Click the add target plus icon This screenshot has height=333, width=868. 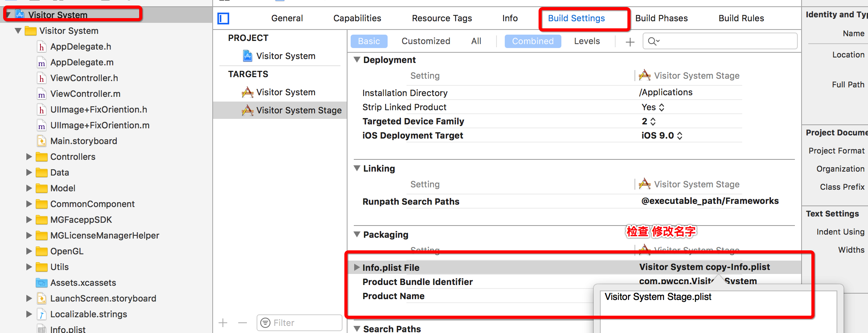(223, 323)
